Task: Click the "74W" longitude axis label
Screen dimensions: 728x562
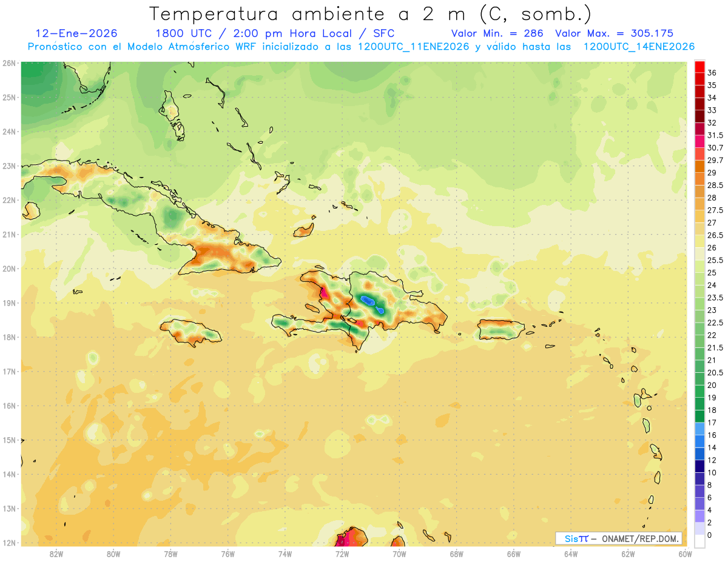Action: [x=285, y=554]
